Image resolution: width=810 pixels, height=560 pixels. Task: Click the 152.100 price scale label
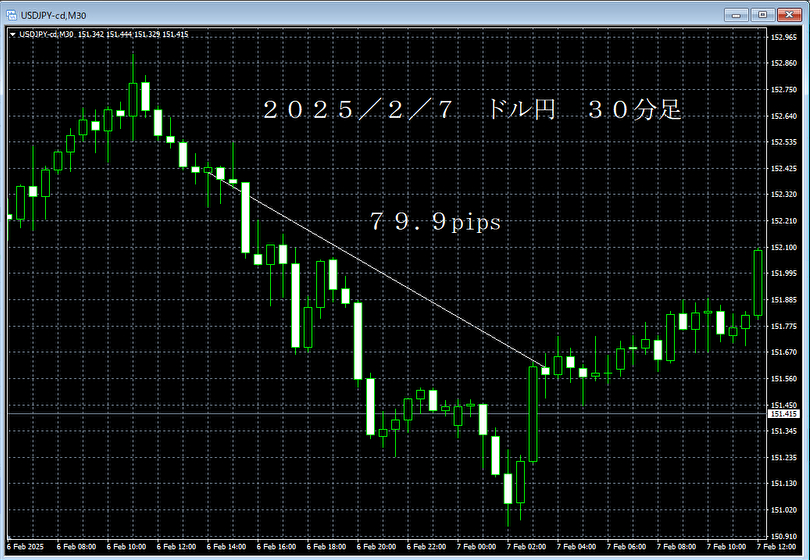click(x=784, y=247)
